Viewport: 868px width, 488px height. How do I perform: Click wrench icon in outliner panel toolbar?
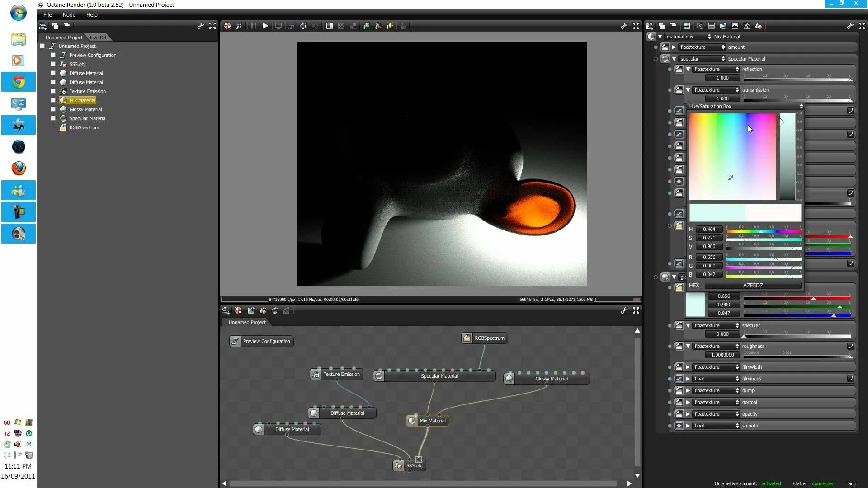200,26
